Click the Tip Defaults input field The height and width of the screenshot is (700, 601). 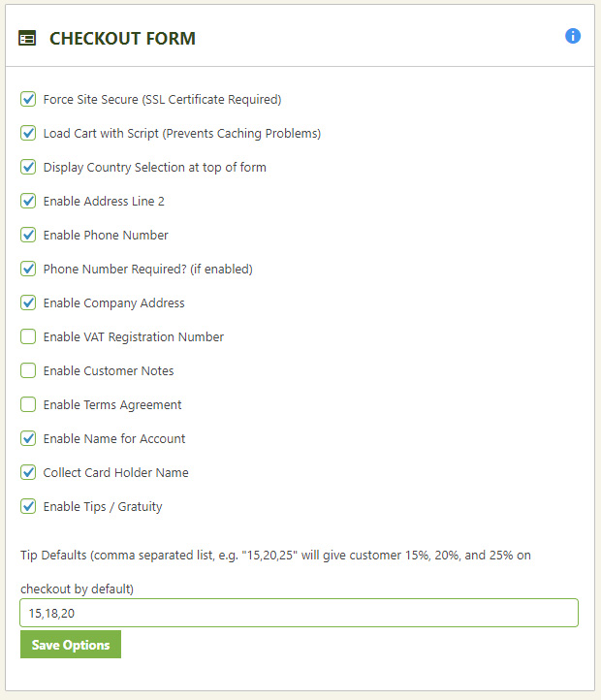(299, 613)
